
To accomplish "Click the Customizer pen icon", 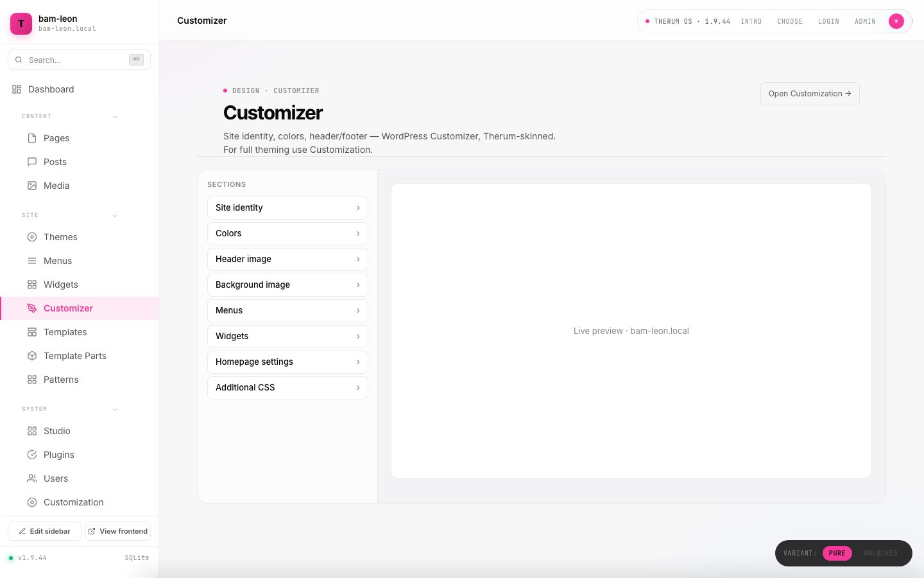I will click(x=32, y=308).
